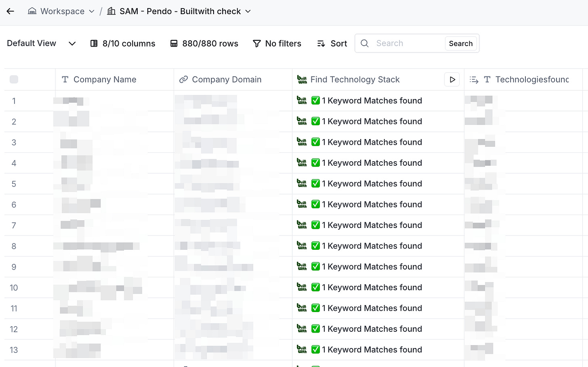Viewport: 588px width, 367px height.
Task: Open row 6 Keyword Matches found cell
Action: 378,205
